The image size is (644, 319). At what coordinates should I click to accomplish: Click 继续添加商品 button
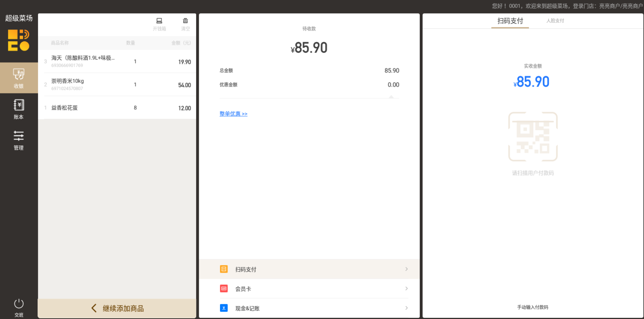[117, 308]
